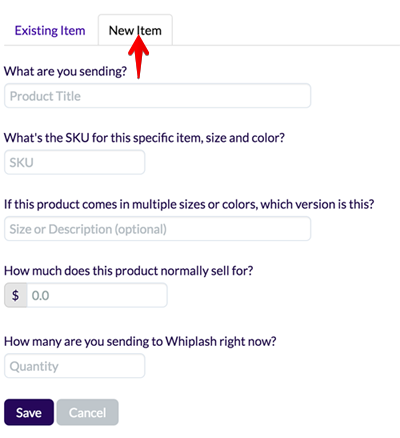Focus the Quantity input box
This screenshot has width=400, height=438.
click(x=74, y=366)
